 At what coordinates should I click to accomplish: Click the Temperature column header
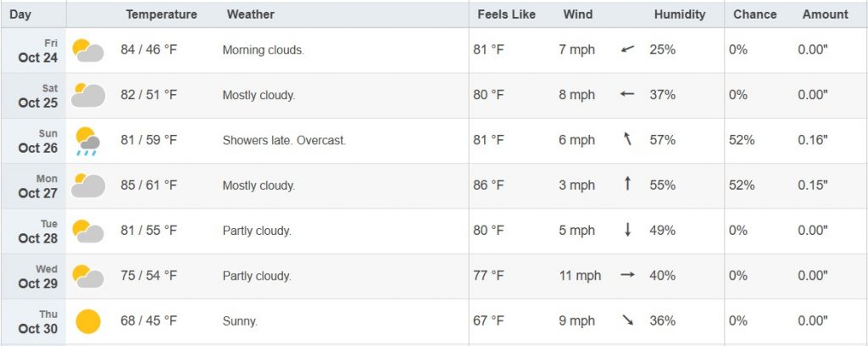click(161, 14)
